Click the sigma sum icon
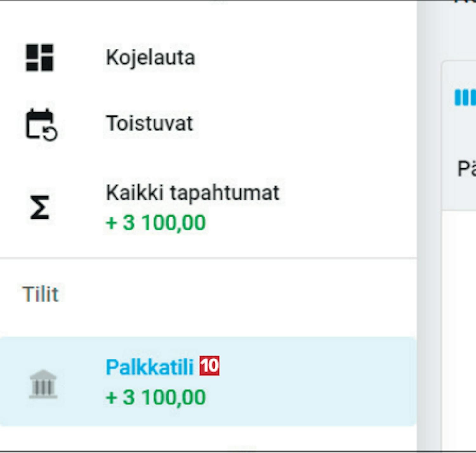 pos(40,207)
